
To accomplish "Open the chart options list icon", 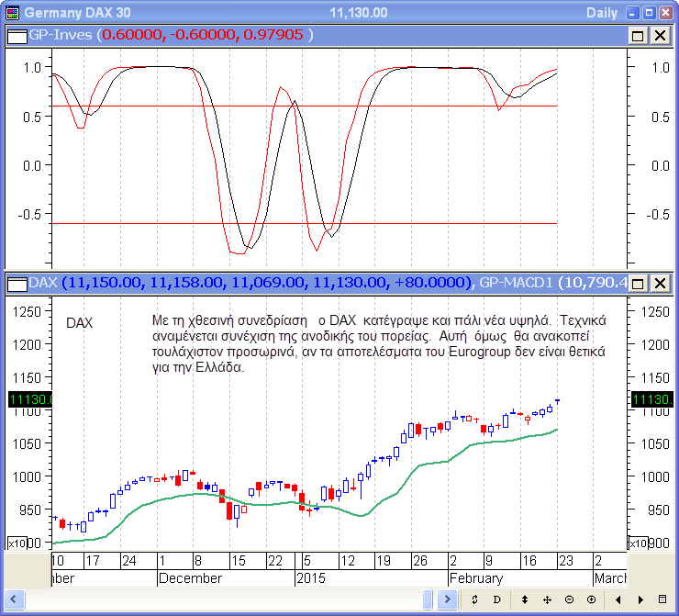I will pyautogui.click(x=662, y=599).
